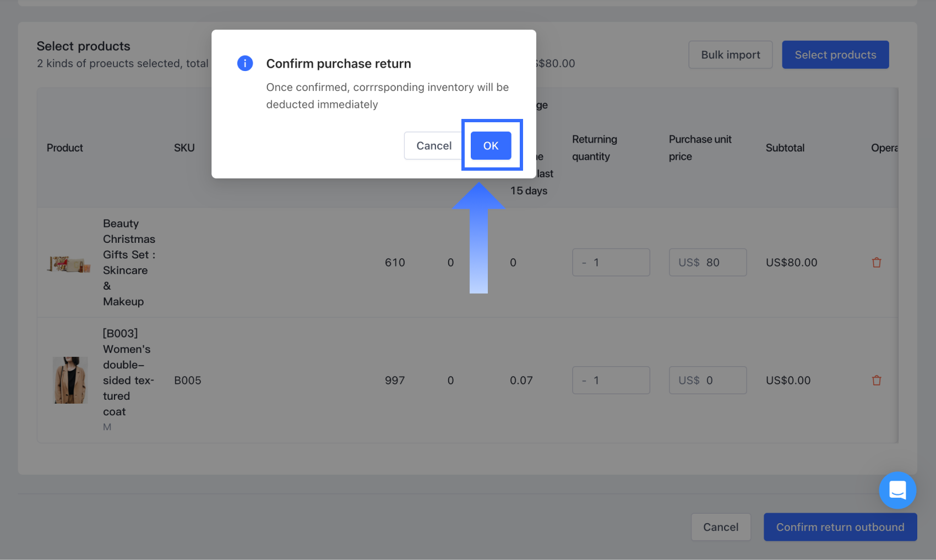Cancel the purchase return dialog
The width and height of the screenshot is (936, 560).
(433, 146)
